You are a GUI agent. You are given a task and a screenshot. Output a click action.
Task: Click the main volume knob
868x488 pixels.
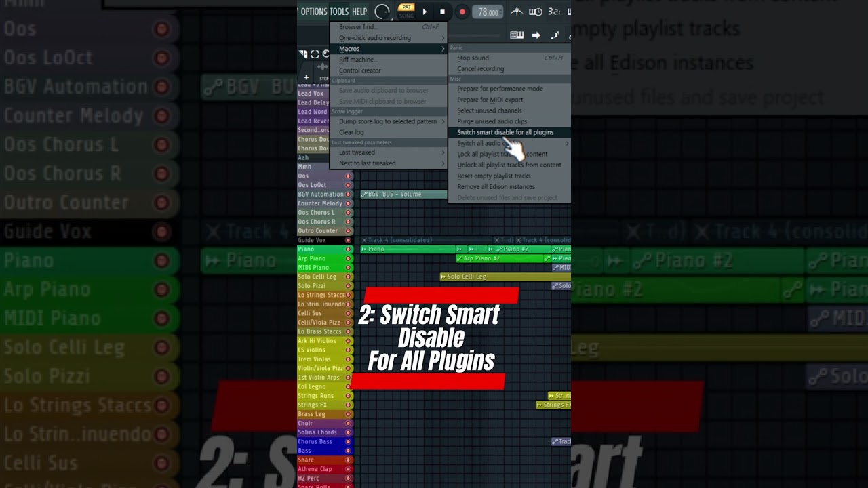point(382,12)
